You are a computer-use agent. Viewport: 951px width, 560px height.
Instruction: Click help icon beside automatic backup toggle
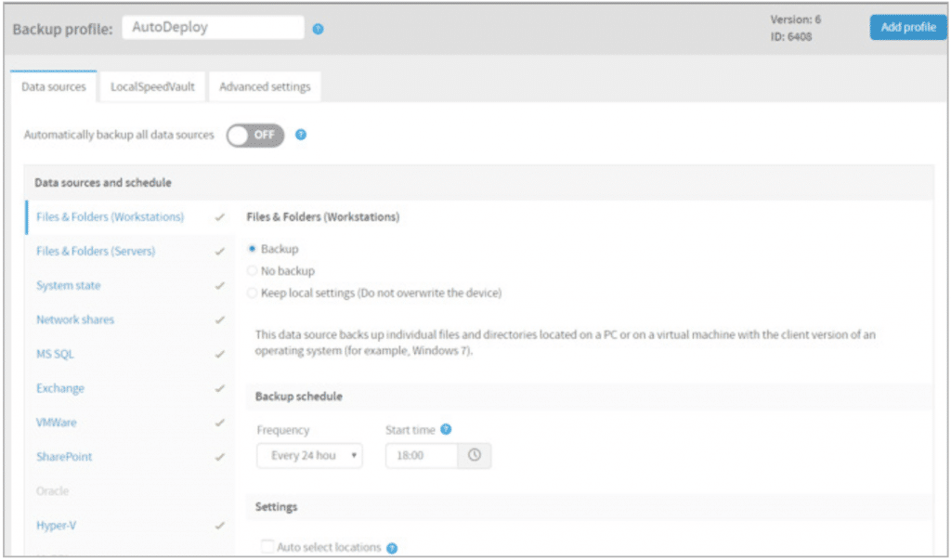(x=301, y=135)
